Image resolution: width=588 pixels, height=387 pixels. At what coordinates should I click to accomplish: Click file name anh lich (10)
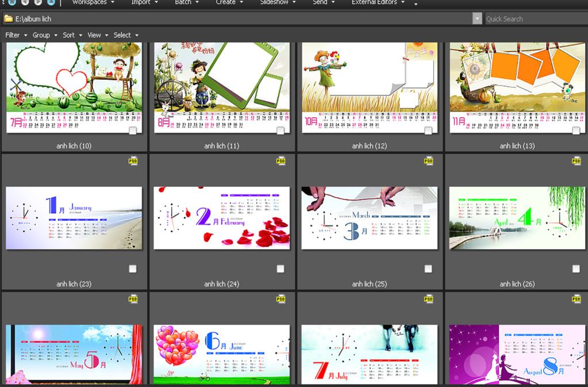pos(74,146)
